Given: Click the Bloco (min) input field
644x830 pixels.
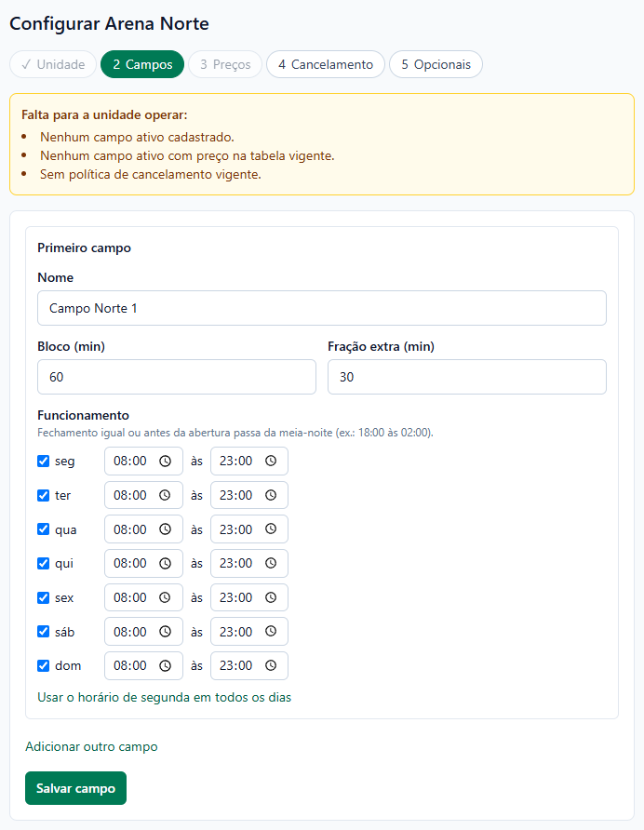Looking at the screenshot, I should click(x=177, y=377).
